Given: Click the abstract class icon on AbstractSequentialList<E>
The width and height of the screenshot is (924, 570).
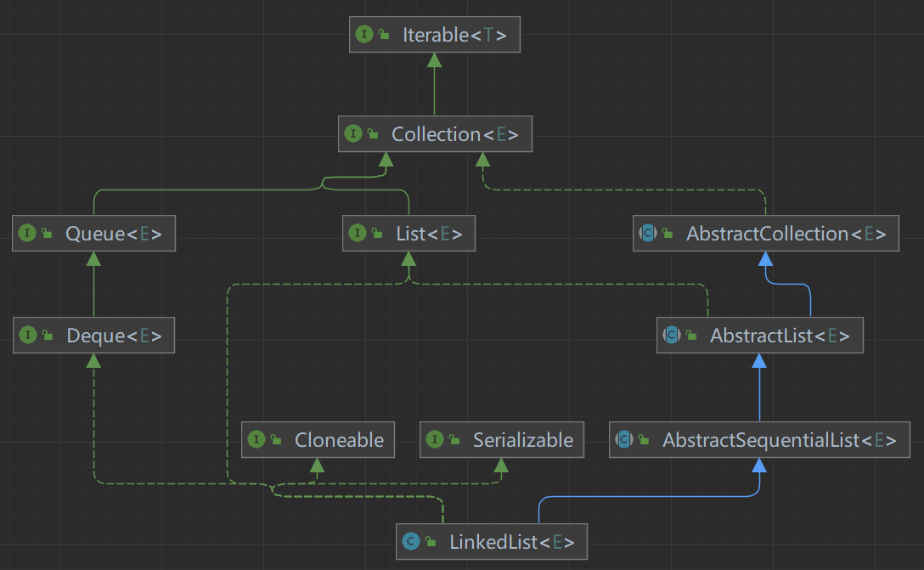Looking at the screenshot, I should [x=623, y=439].
